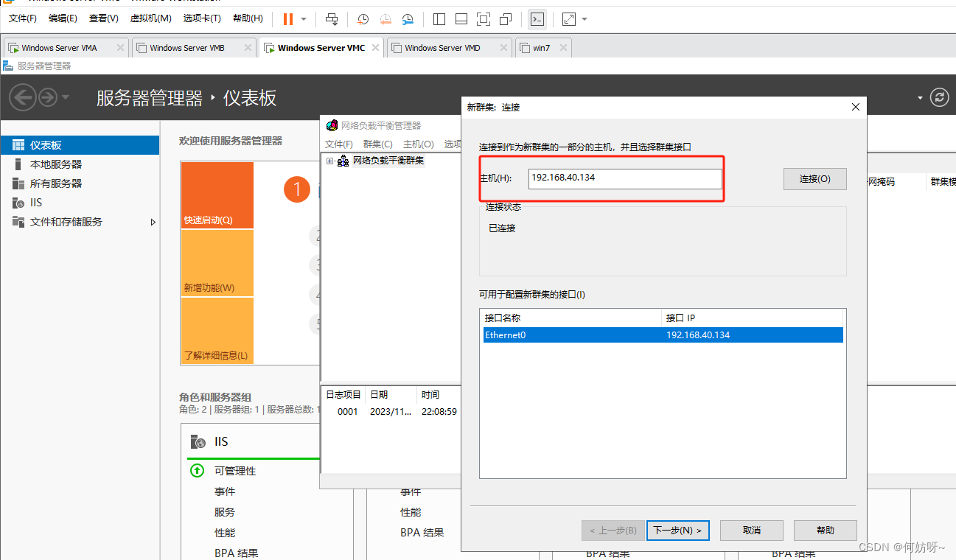
Task: Expand 文件和存储服务 sidebar arrow
Action: (x=153, y=222)
